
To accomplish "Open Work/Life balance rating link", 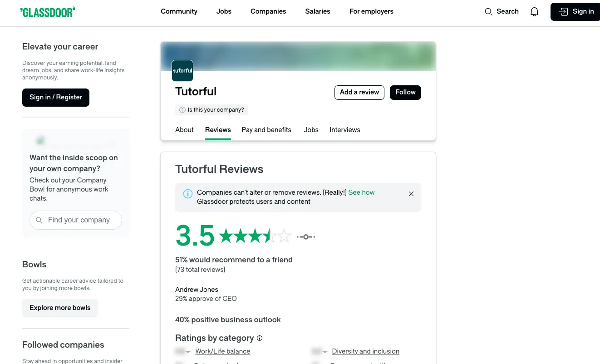I will click(x=222, y=351).
